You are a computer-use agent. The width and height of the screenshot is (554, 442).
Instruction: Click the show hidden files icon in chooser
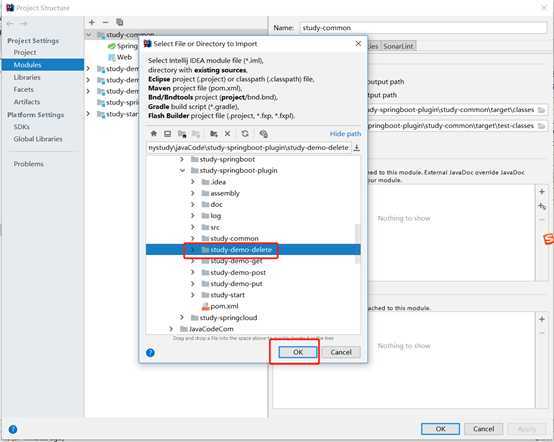pos(264,134)
